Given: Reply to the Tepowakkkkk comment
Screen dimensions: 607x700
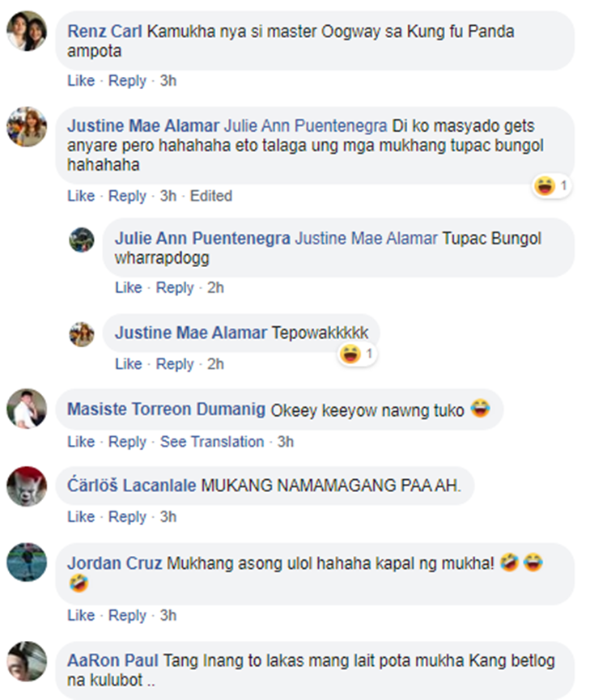Looking at the screenshot, I should pos(175,364).
